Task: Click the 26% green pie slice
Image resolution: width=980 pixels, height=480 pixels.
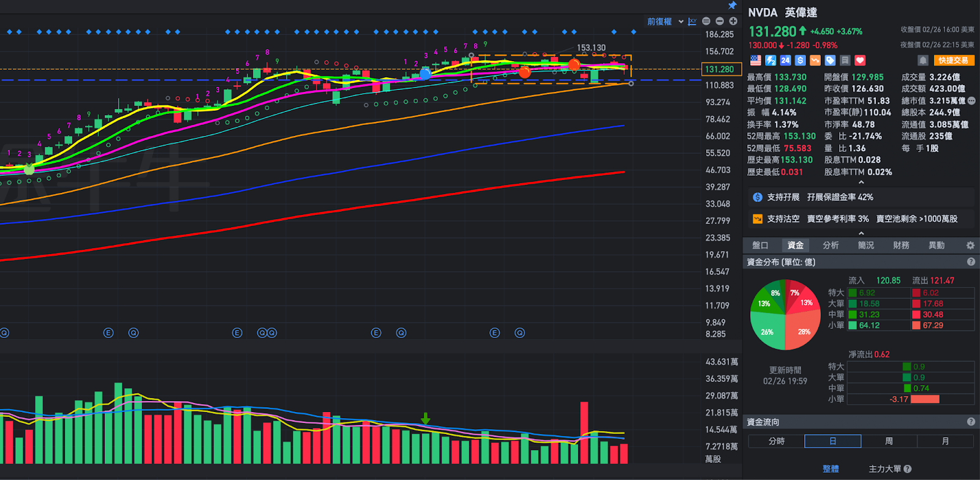Action: pos(767,332)
